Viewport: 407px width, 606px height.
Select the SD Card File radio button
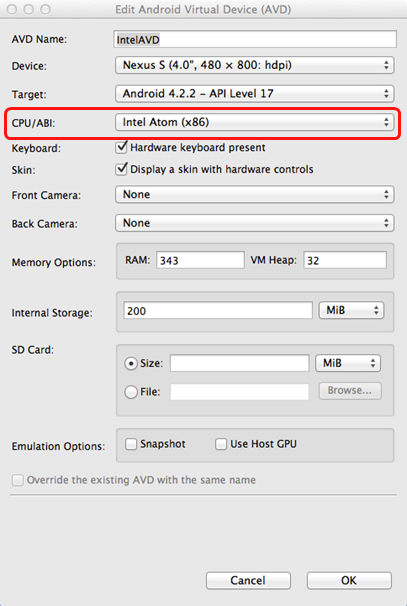tap(131, 392)
